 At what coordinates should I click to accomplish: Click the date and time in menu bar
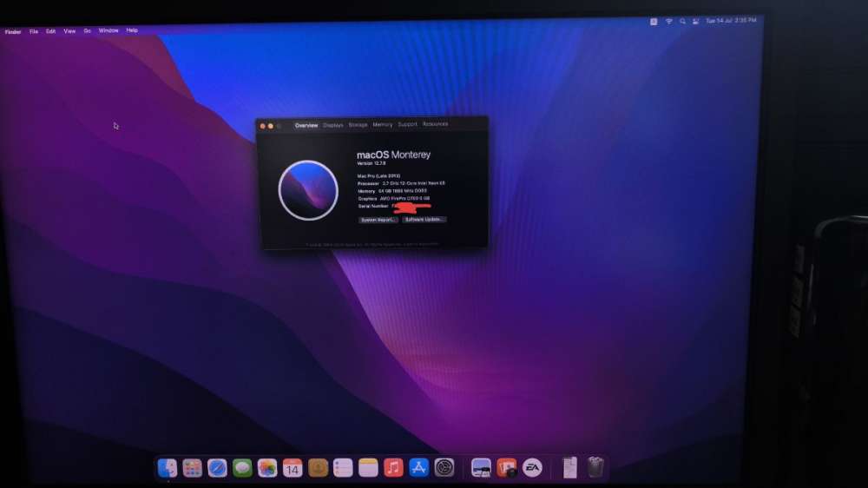(x=731, y=21)
